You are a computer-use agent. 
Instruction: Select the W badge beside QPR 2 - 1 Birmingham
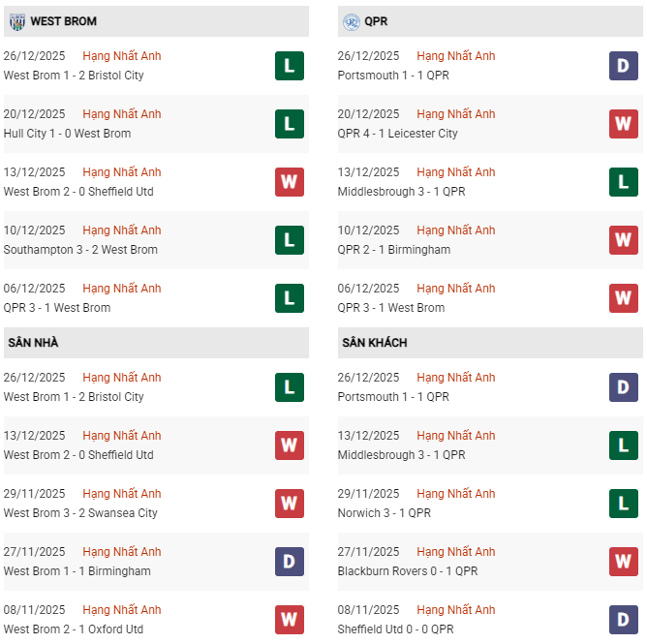623,240
